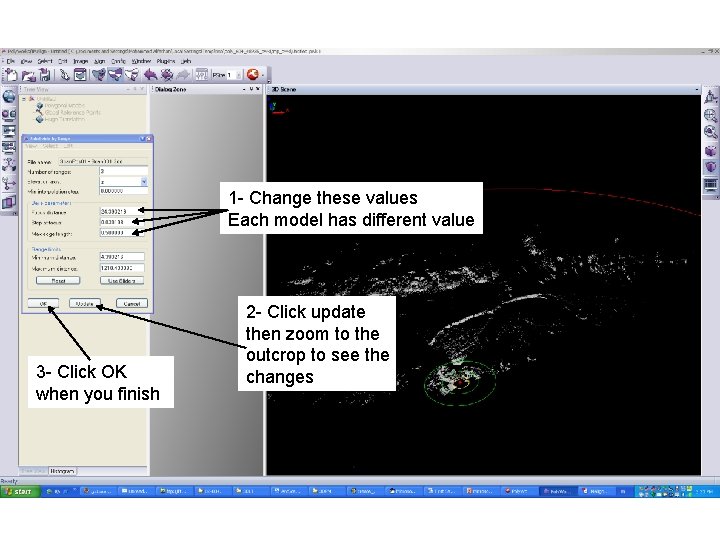Open the Image menu
This screenshot has width=720, height=540.
tap(80, 61)
